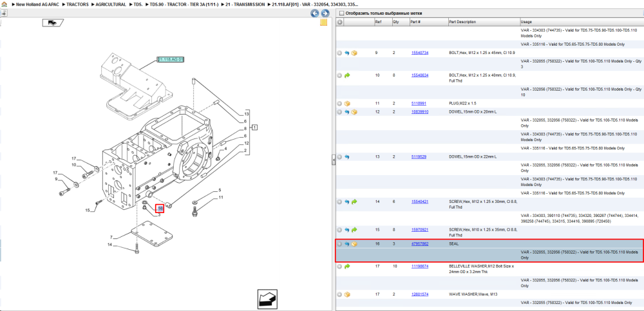Click blue arrow icon for ref 15 screw
644x311 pixels.
point(347,230)
